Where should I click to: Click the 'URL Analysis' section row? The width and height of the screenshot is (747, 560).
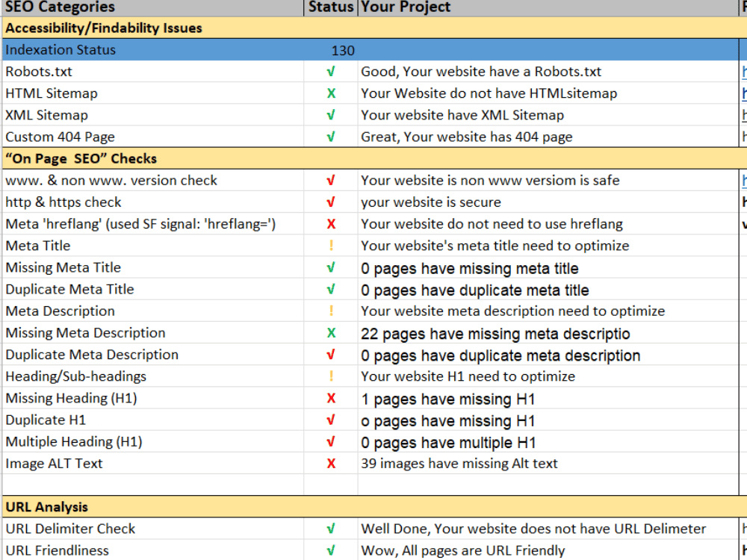tap(374, 507)
